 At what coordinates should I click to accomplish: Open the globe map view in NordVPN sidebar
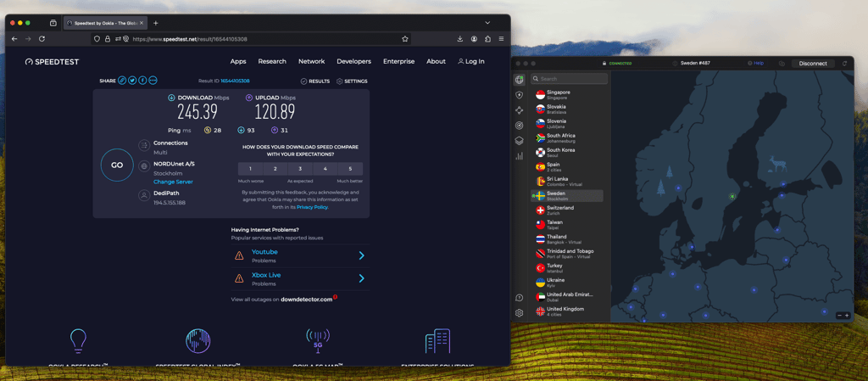click(520, 80)
